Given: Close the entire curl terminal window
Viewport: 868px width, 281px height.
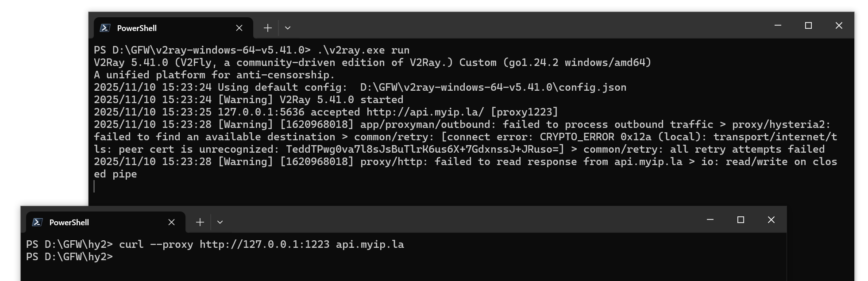Looking at the screenshot, I should [771, 220].
